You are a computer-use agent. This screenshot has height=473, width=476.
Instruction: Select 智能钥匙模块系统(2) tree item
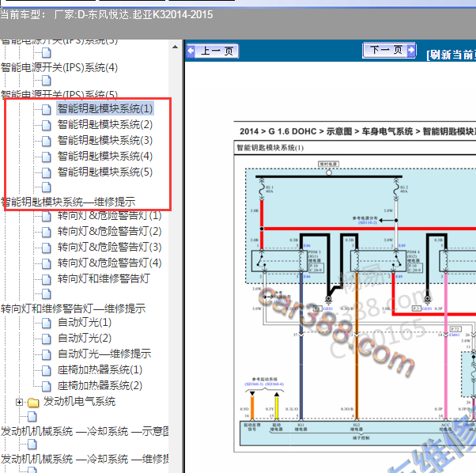coord(105,124)
